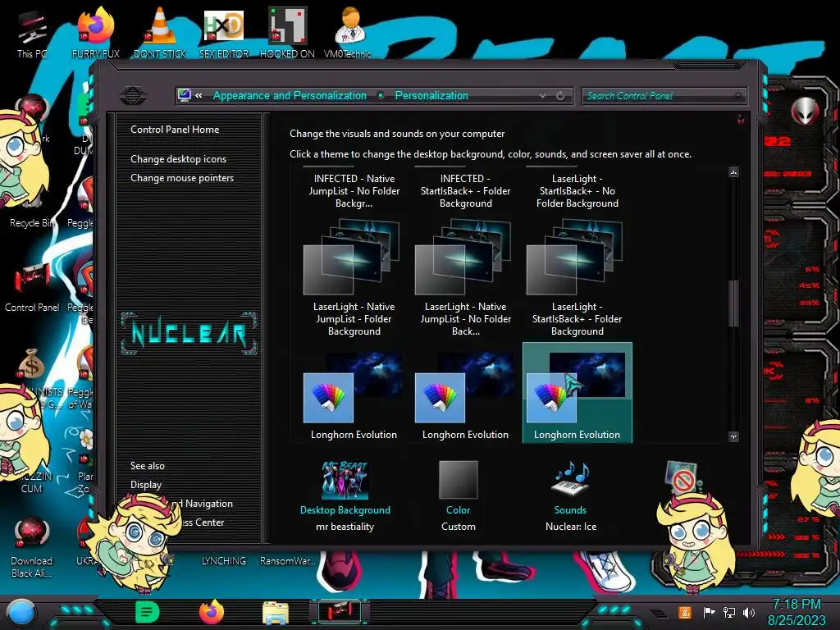Select the highlighted Longhorn Evolution theme
Screen dimensions: 840x630
577,393
